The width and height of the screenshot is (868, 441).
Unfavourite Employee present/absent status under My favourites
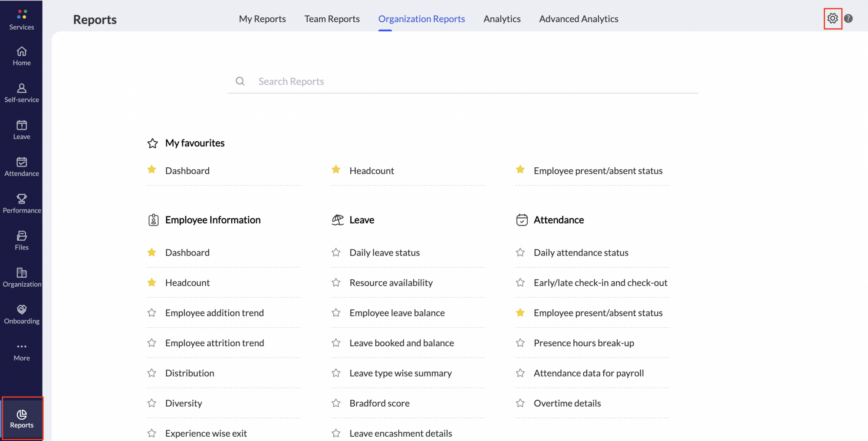(x=520, y=169)
